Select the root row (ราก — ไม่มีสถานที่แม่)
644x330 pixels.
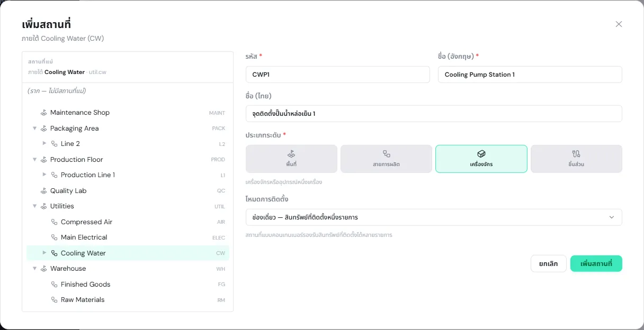[x=128, y=91]
